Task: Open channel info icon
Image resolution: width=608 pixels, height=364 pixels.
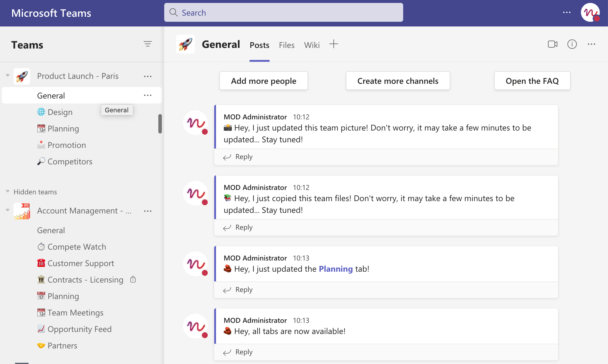Action: (x=572, y=44)
